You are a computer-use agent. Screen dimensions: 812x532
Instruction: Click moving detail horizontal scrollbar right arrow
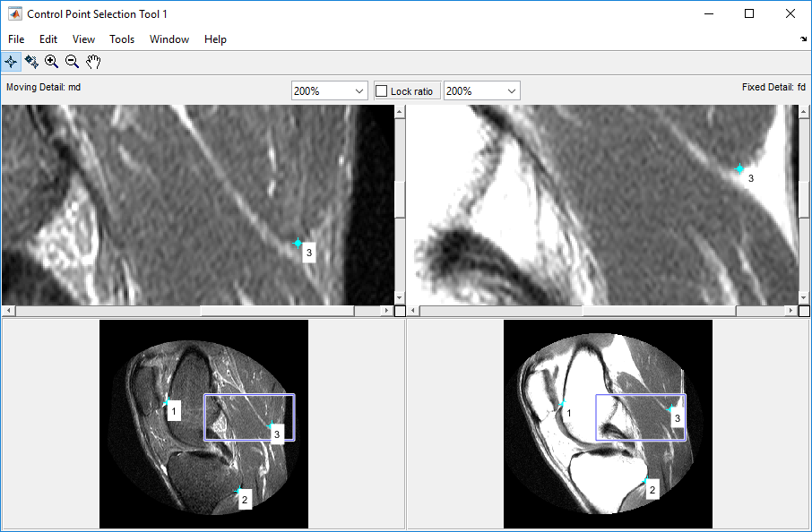pos(386,311)
